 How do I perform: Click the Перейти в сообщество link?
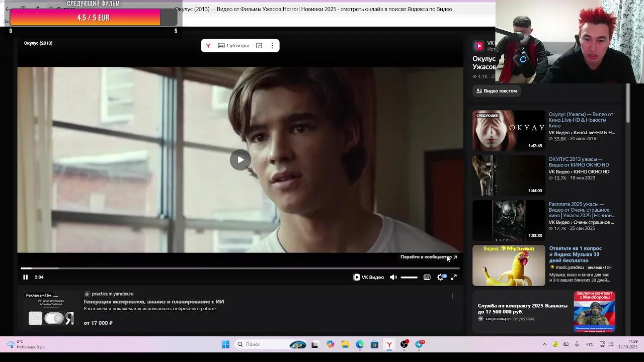[429, 257]
